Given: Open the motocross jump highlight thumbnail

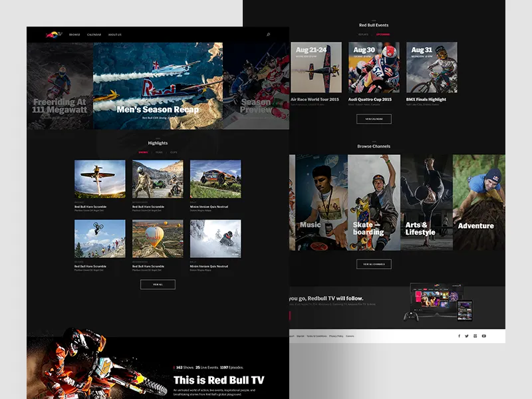Looking at the screenshot, I should coord(100,239).
